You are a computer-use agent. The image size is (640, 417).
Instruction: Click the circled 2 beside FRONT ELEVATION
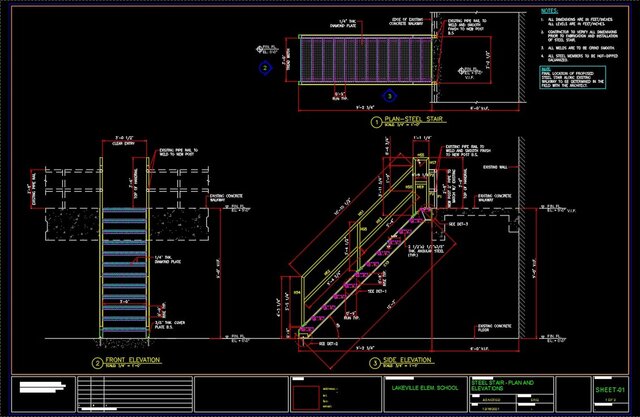[97, 363]
